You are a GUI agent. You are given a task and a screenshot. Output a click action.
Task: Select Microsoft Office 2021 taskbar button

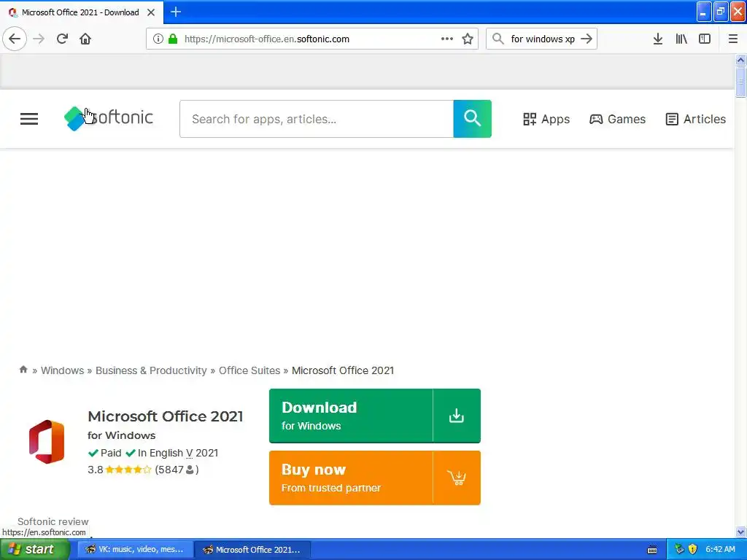(253, 550)
